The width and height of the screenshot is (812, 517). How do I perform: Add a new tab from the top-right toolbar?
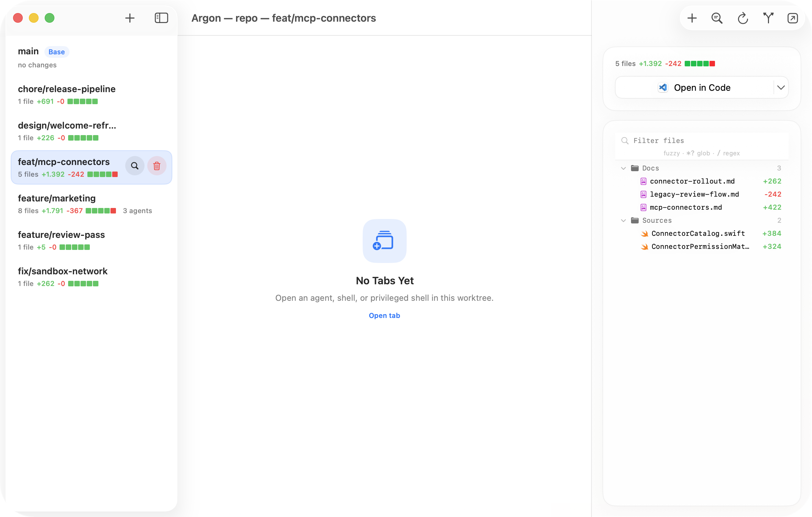tap(692, 18)
